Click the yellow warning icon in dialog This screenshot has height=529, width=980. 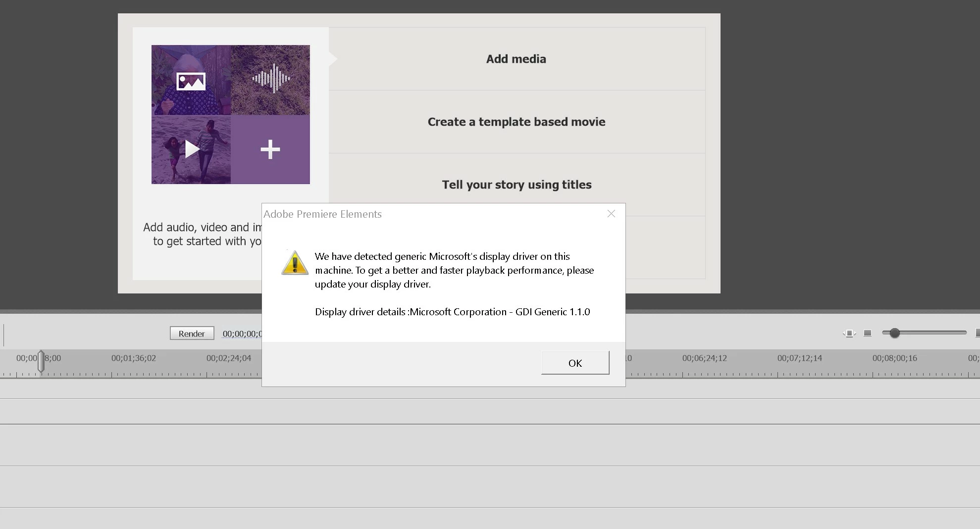pyautogui.click(x=295, y=263)
